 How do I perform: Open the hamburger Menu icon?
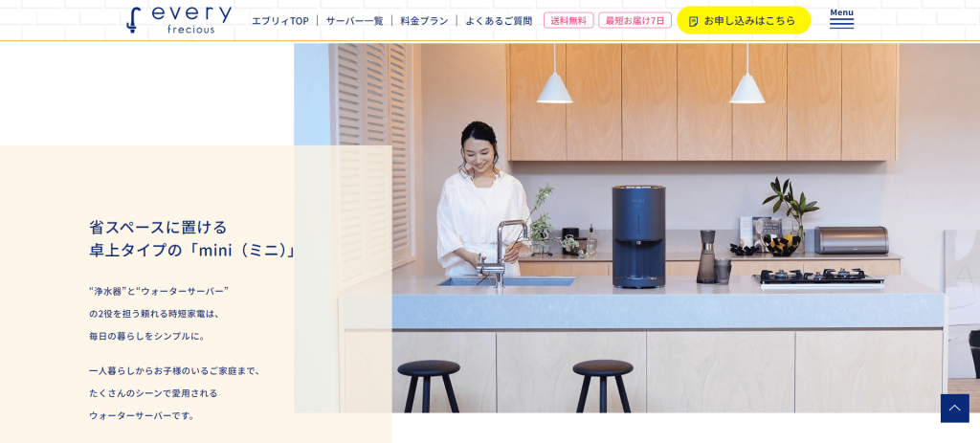pyautogui.click(x=841, y=18)
